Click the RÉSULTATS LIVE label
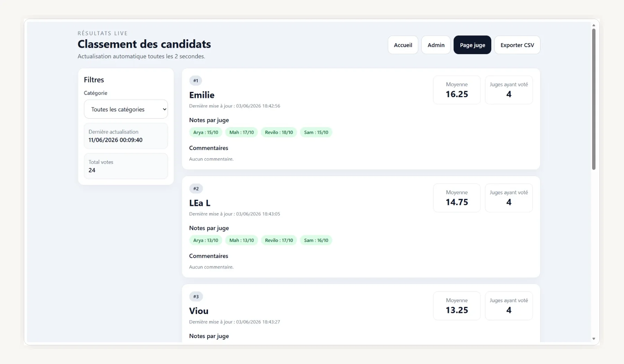Image resolution: width=624 pixels, height=364 pixels. pyautogui.click(x=103, y=33)
